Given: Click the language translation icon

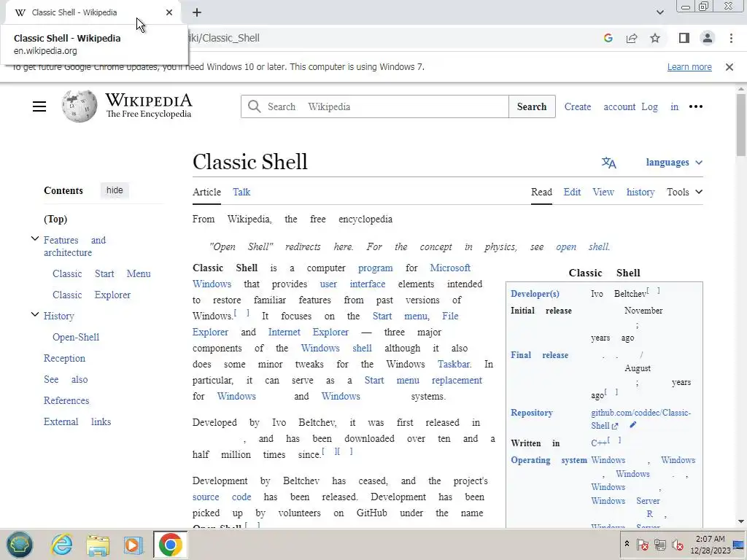Looking at the screenshot, I should pyautogui.click(x=609, y=163).
